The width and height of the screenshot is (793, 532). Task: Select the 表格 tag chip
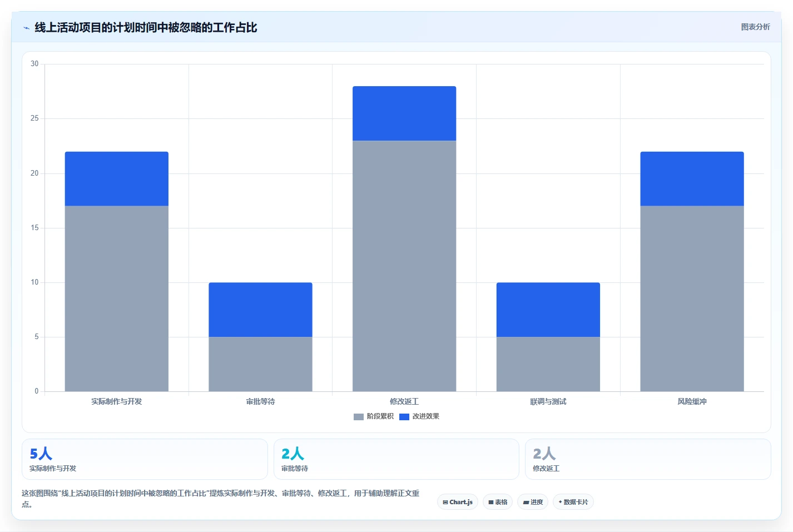coord(498,502)
